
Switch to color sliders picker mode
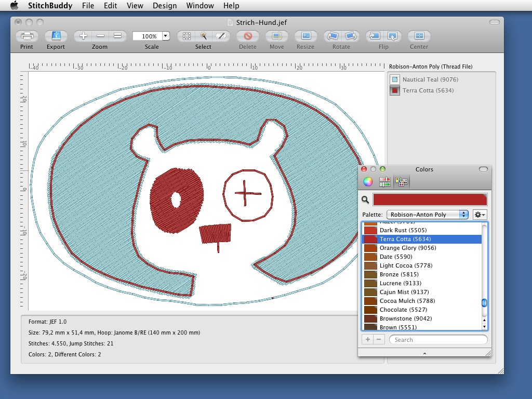384,181
